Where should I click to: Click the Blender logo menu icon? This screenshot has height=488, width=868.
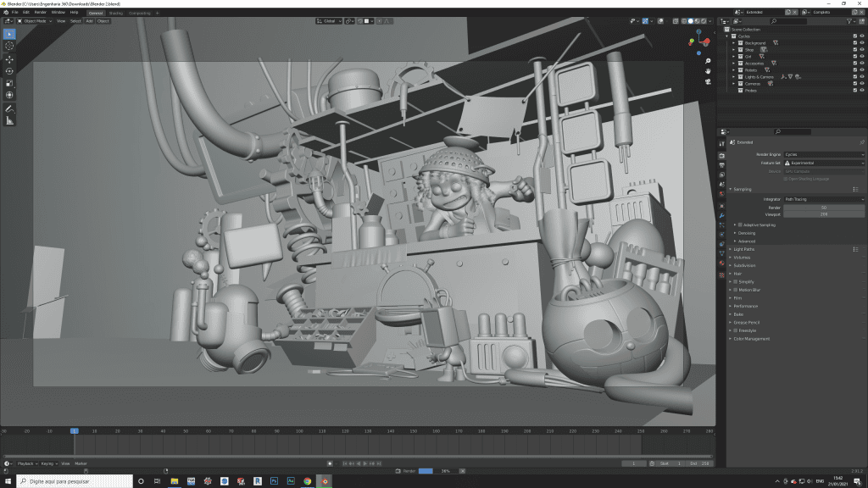click(6, 12)
